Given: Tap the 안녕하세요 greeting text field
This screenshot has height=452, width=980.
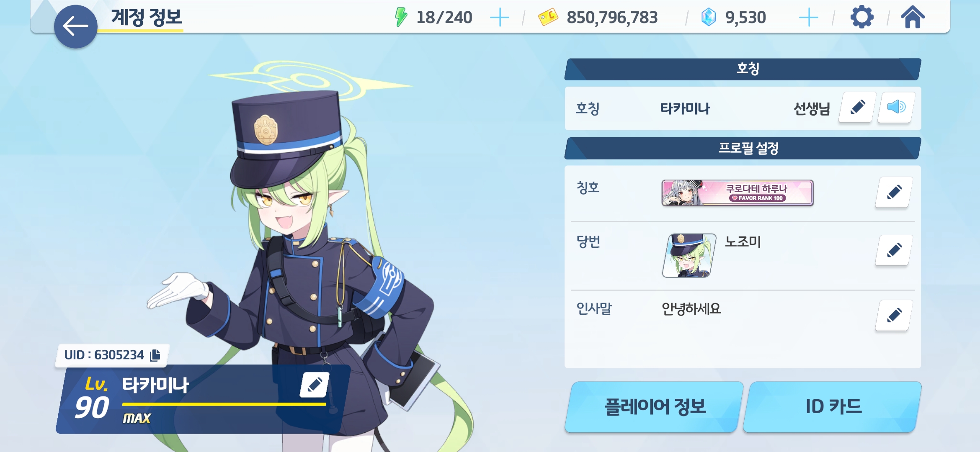Looking at the screenshot, I should tap(691, 309).
